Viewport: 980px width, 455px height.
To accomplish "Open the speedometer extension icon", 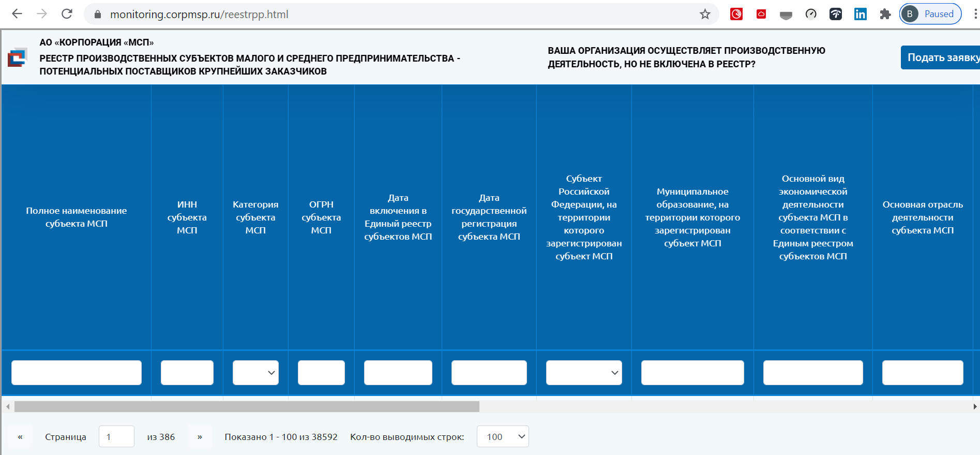I will click(x=811, y=14).
